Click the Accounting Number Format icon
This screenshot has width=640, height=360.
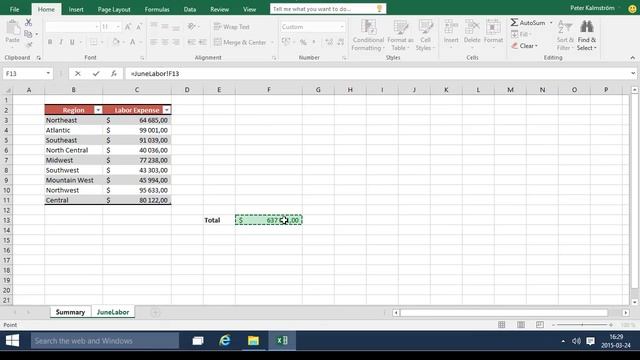pyautogui.click(x=286, y=42)
